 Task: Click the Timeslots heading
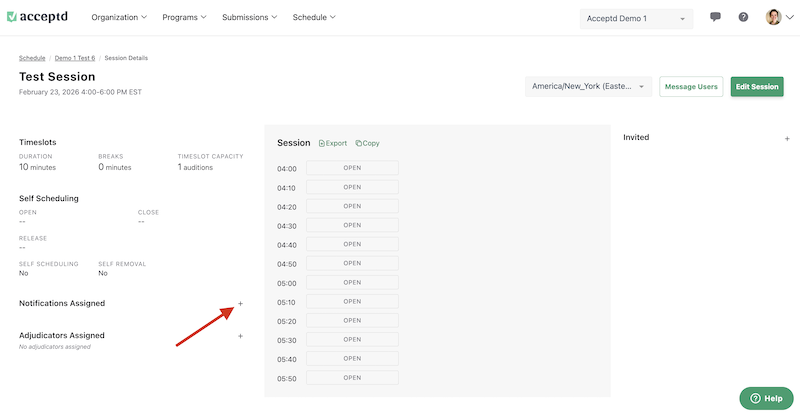coord(38,142)
